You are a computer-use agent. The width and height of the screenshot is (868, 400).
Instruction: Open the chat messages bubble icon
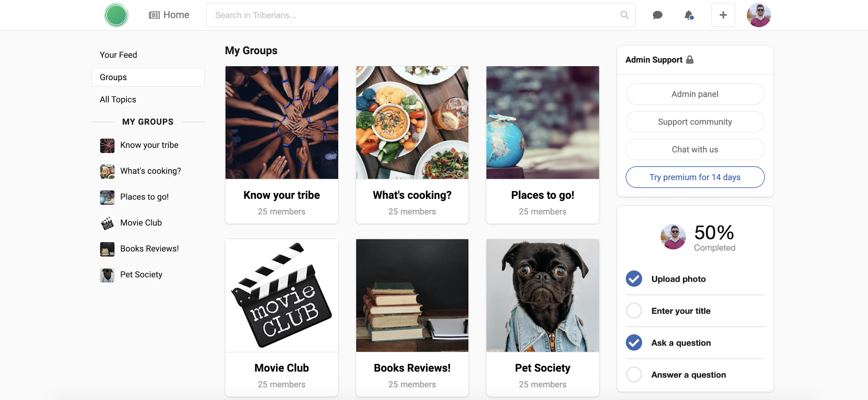click(657, 15)
